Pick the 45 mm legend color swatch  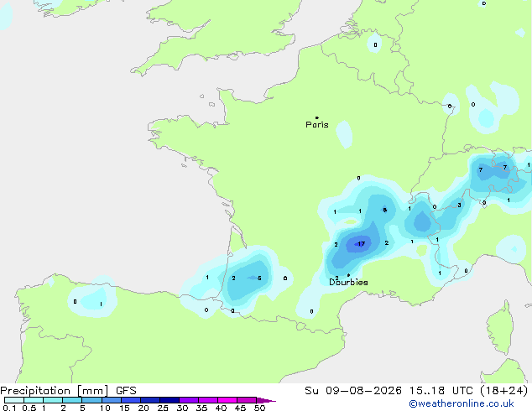click(247, 400)
